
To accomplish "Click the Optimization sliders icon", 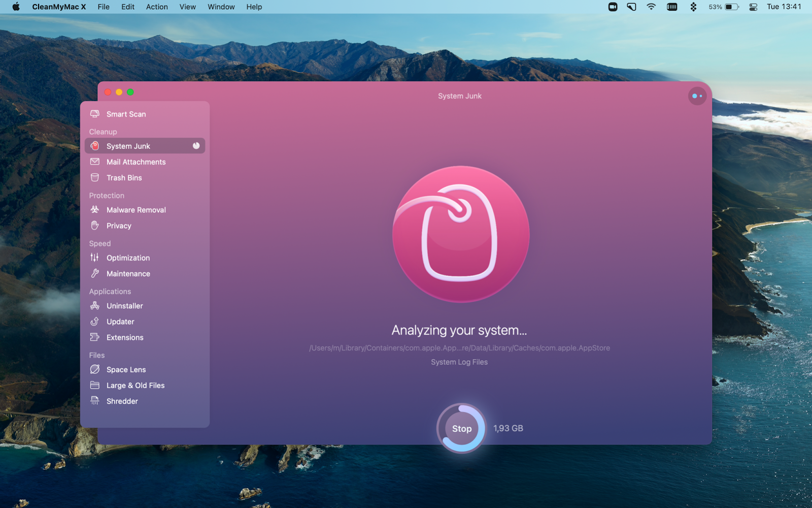I will (95, 258).
